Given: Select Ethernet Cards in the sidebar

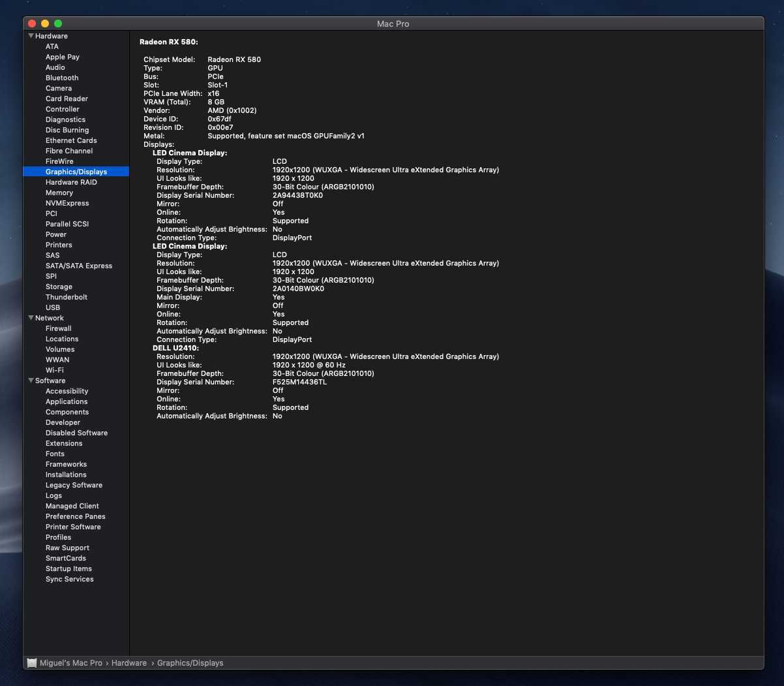Looking at the screenshot, I should (71, 140).
